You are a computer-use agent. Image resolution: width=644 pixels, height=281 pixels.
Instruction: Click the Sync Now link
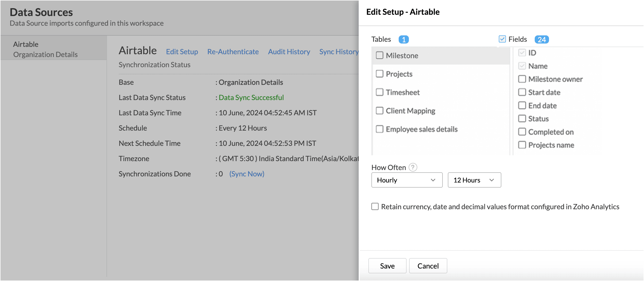247,174
